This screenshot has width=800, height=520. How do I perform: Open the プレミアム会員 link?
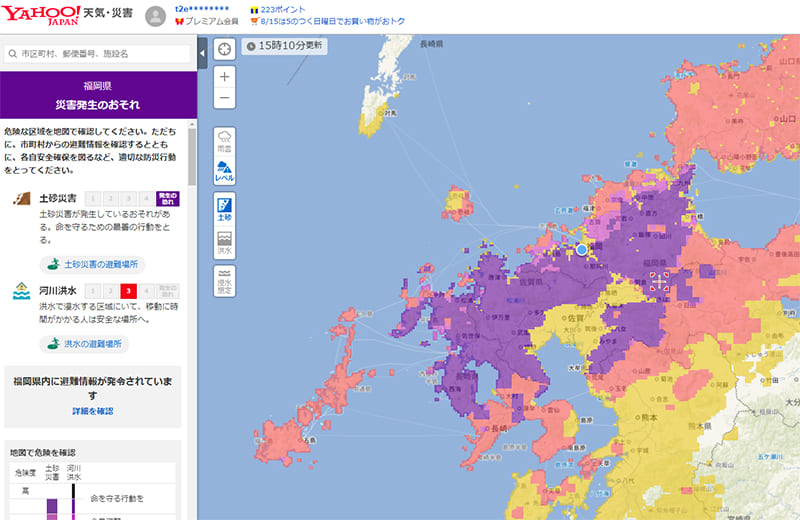tap(207, 21)
